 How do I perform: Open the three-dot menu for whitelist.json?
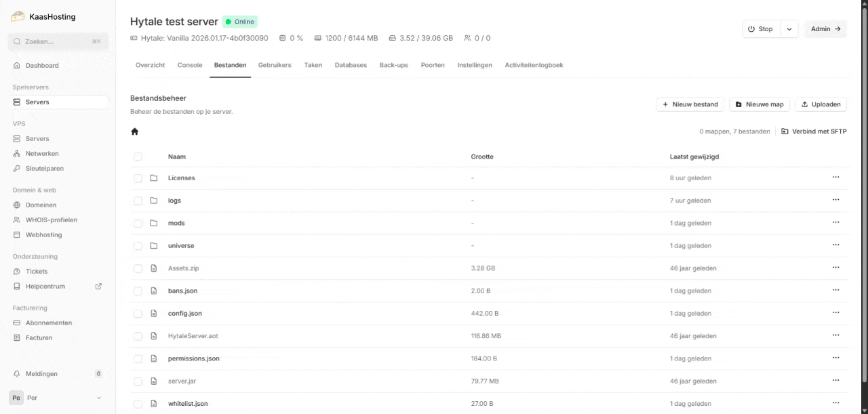point(835,403)
